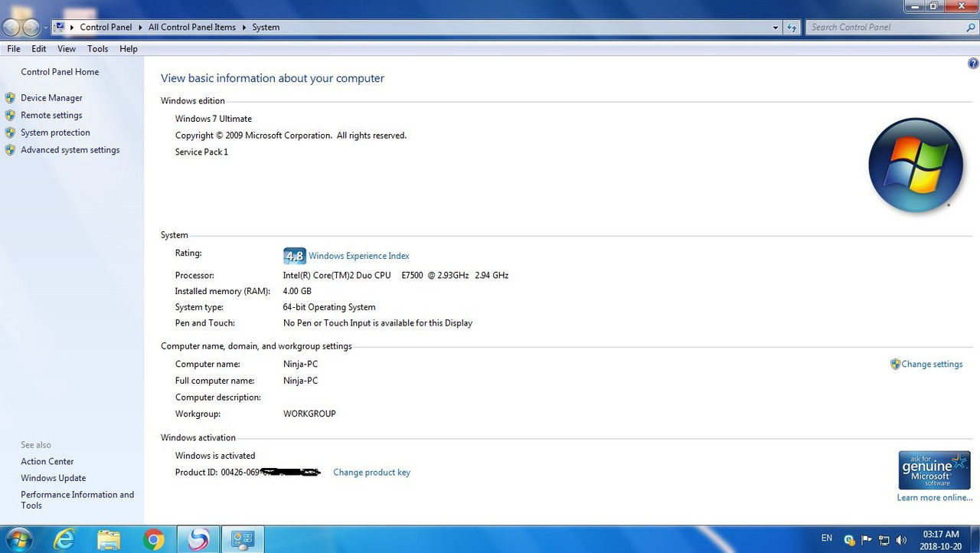Image resolution: width=980 pixels, height=553 pixels.
Task: Open the Help menu
Action: 129,49
